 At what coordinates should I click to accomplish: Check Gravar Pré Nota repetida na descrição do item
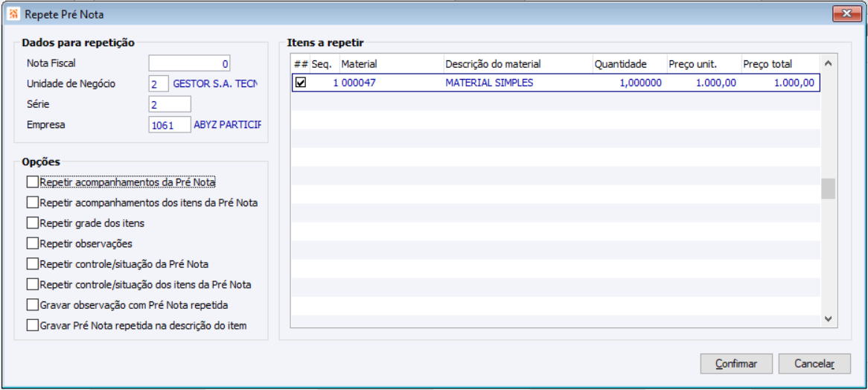coord(33,325)
